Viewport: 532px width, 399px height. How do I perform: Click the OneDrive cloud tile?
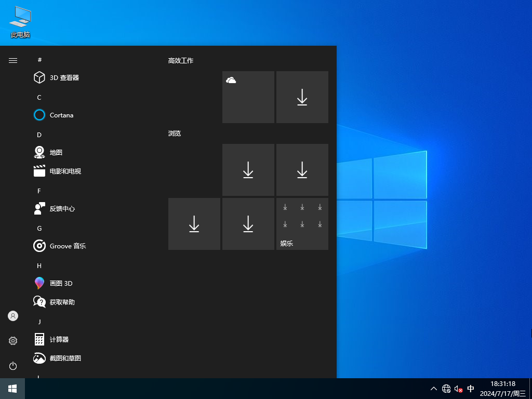(248, 97)
